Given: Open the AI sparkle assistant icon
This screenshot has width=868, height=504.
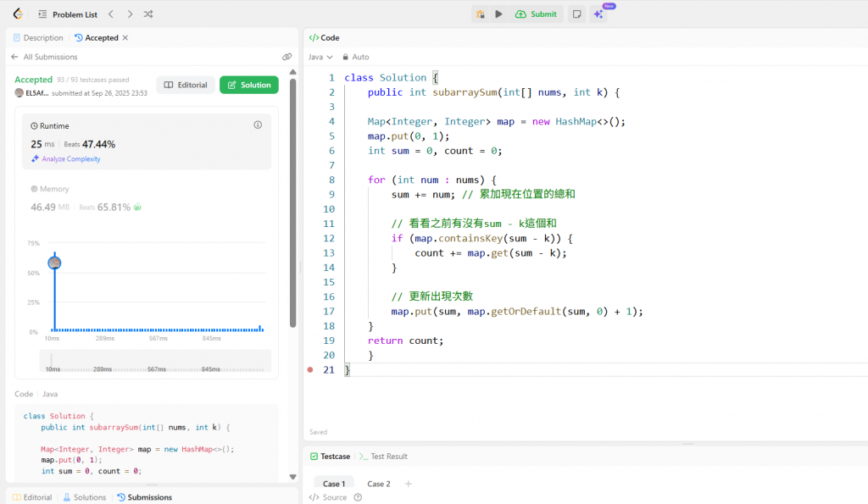Looking at the screenshot, I should click(x=598, y=14).
